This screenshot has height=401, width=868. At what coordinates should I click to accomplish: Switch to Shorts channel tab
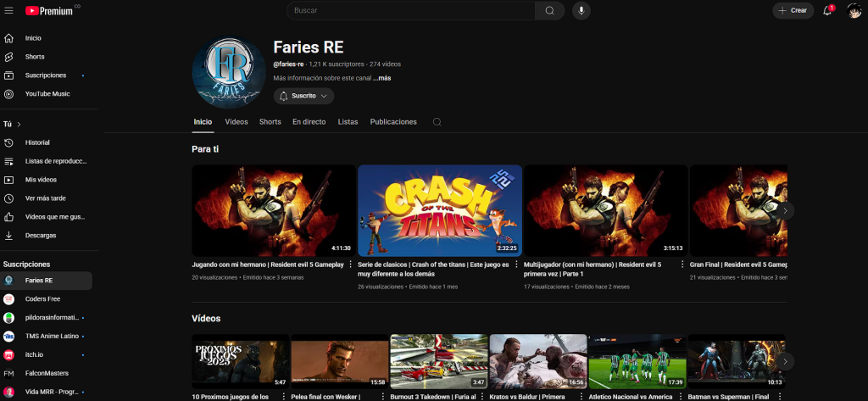pyautogui.click(x=270, y=122)
